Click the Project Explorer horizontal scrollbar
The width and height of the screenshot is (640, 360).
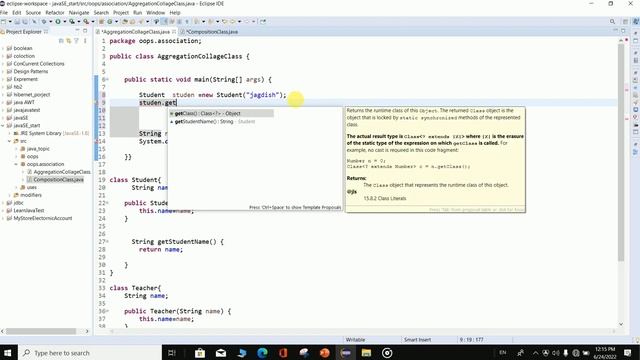click(x=41, y=331)
